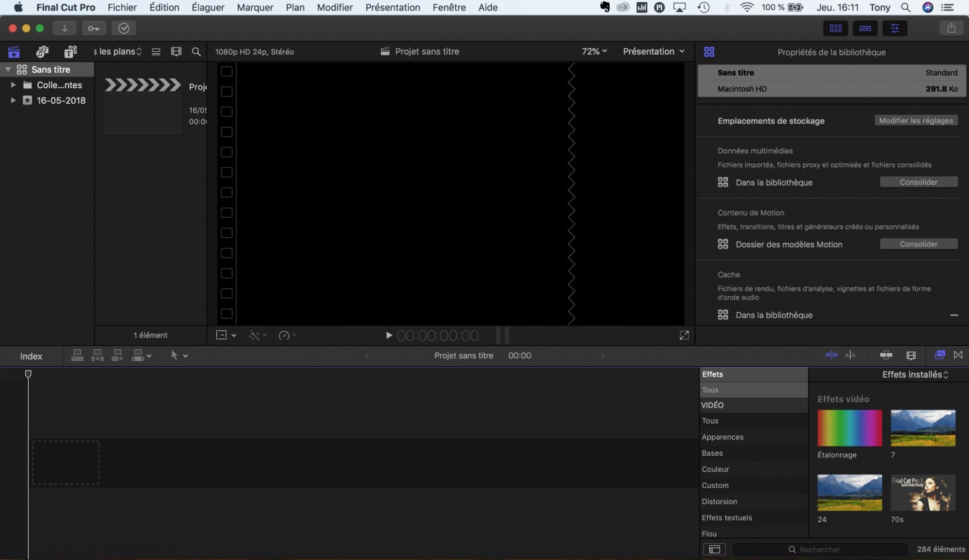Open the titles and generators sidebar
The width and height of the screenshot is (969, 560).
tap(71, 52)
